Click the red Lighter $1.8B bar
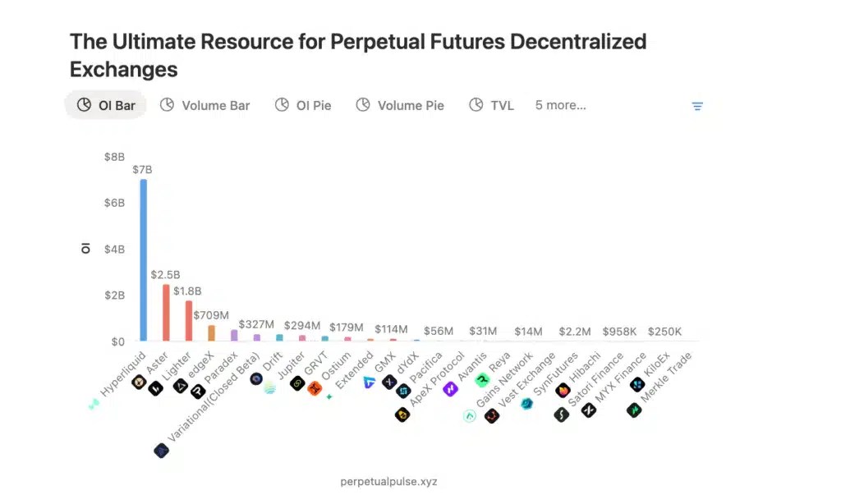Viewport: 841px width, 504px height. pyautogui.click(x=189, y=321)
